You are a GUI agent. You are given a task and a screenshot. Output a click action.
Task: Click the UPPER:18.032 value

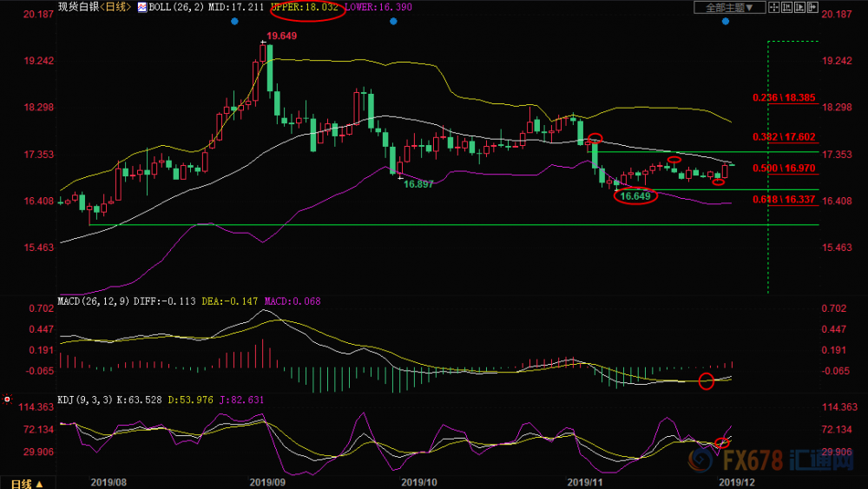pos(305,7)
